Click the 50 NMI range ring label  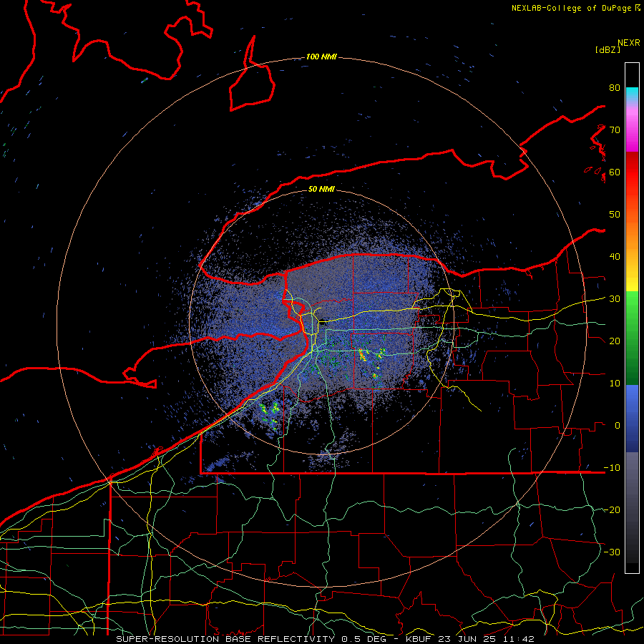321,190
